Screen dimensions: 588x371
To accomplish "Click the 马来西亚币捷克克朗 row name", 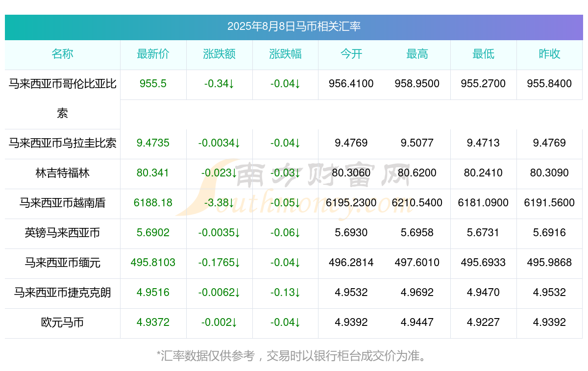I will 63,293.
